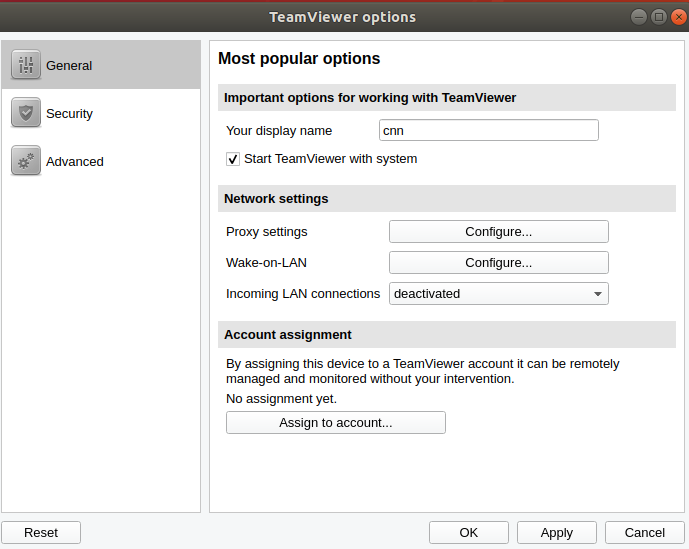Click the General sliders icon
Image resolution: width=689 pixels, height=549 pixels.
tap(26, 65)
